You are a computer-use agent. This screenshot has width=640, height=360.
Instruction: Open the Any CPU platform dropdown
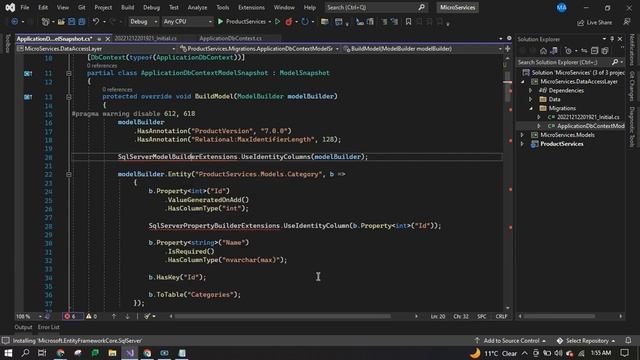tap(187, 22)
